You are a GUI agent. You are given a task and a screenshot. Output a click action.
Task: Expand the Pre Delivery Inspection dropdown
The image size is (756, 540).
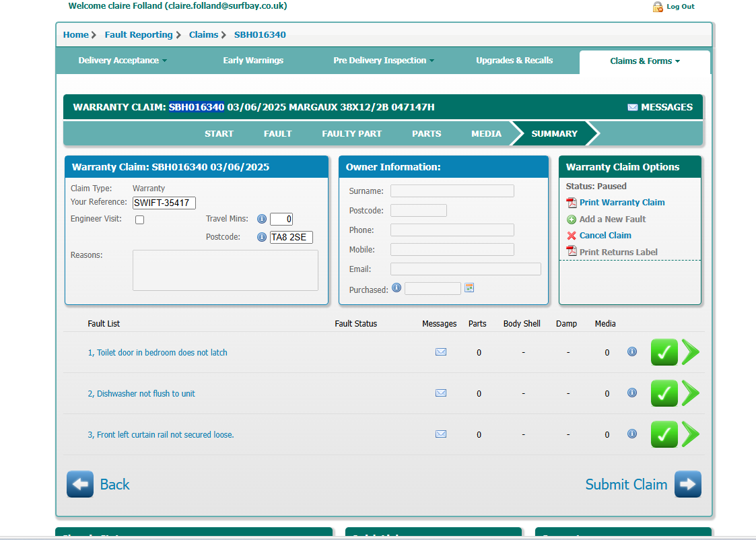click(383, 61)
